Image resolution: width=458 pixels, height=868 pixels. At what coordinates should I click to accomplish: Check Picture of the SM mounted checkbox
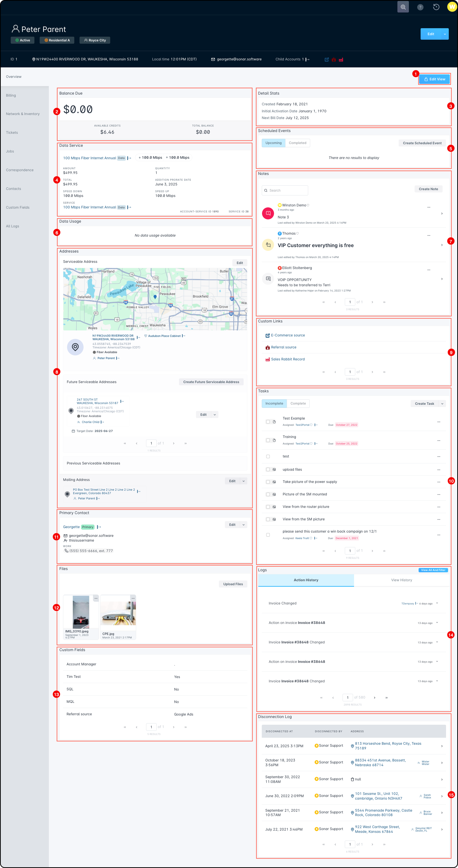point(268,494)
